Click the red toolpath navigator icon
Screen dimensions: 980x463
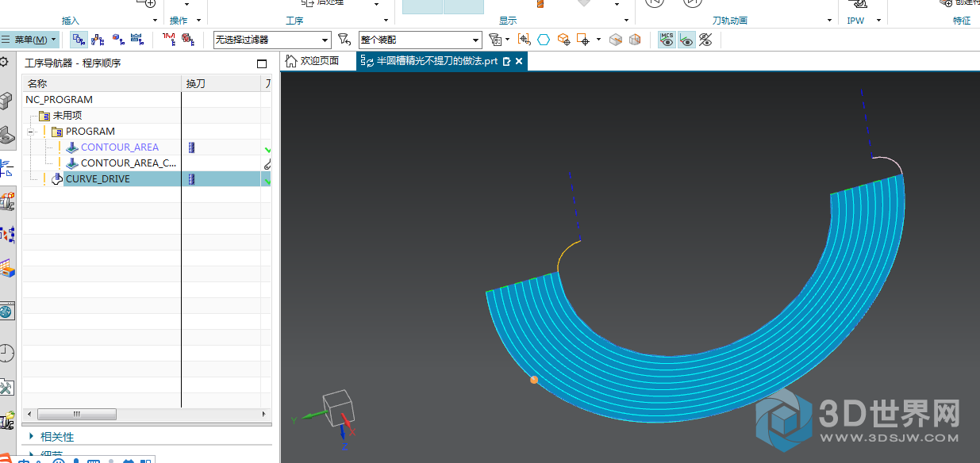(x=169, y=39)
